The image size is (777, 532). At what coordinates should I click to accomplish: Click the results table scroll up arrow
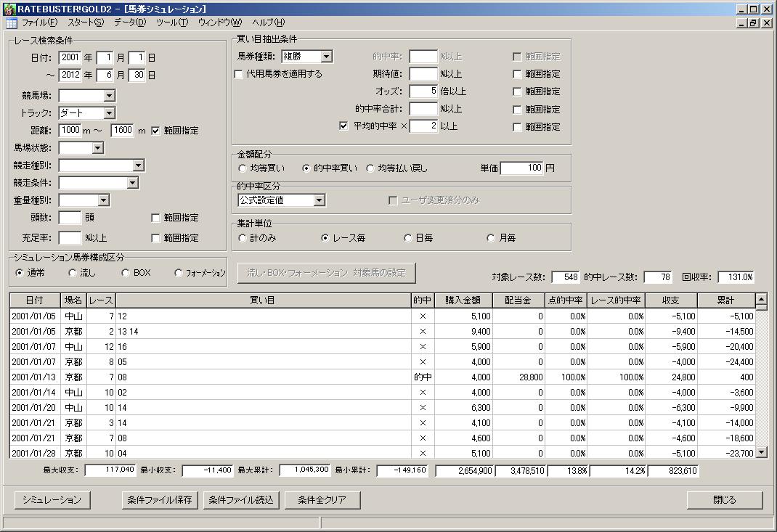762,299
